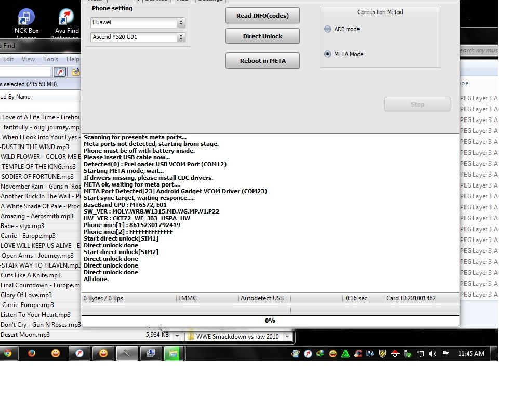Click the 0% progress bar
The width and height of the screenshot is (532, 399).
(x=270, y=321)
